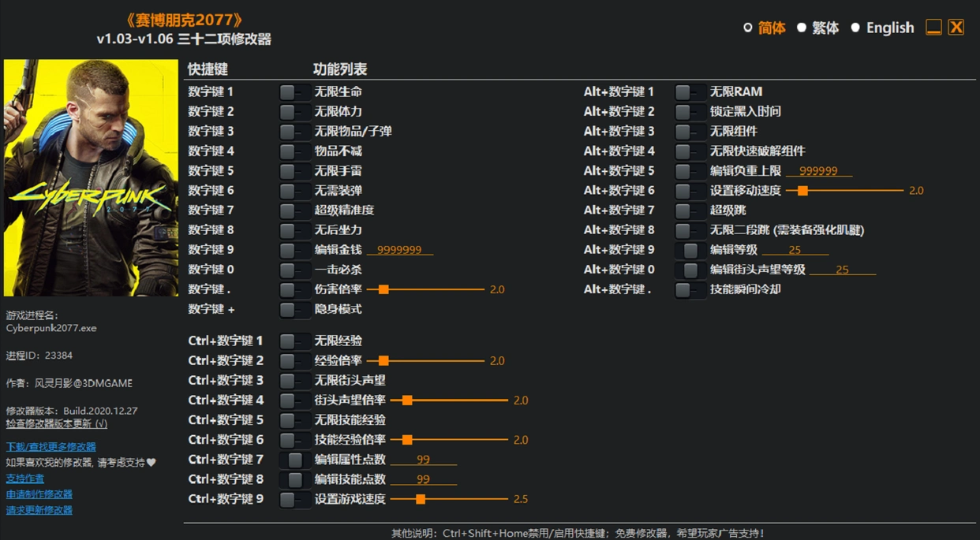Toggle 编辑金钱 switch
980x540 pixels.
(x=294, y=250)
